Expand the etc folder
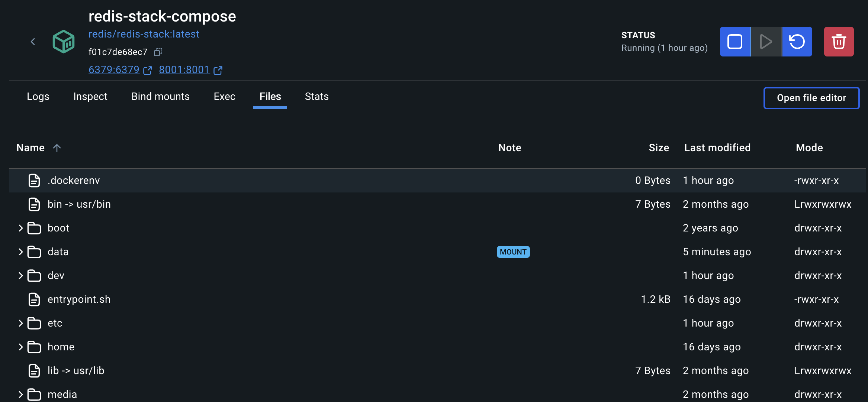The image size is (868, 402). click(x=20, y=323)
